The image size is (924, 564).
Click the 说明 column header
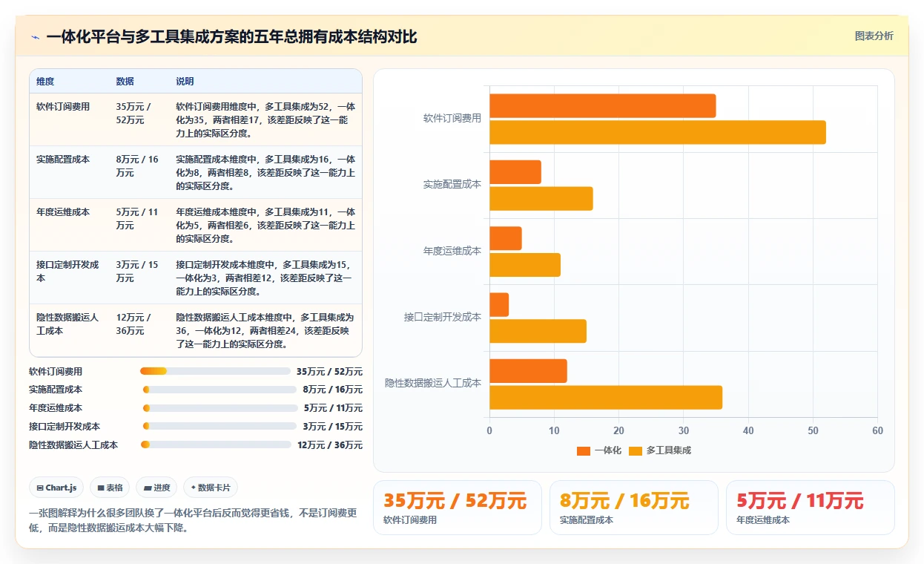click(x=185, y=82)
